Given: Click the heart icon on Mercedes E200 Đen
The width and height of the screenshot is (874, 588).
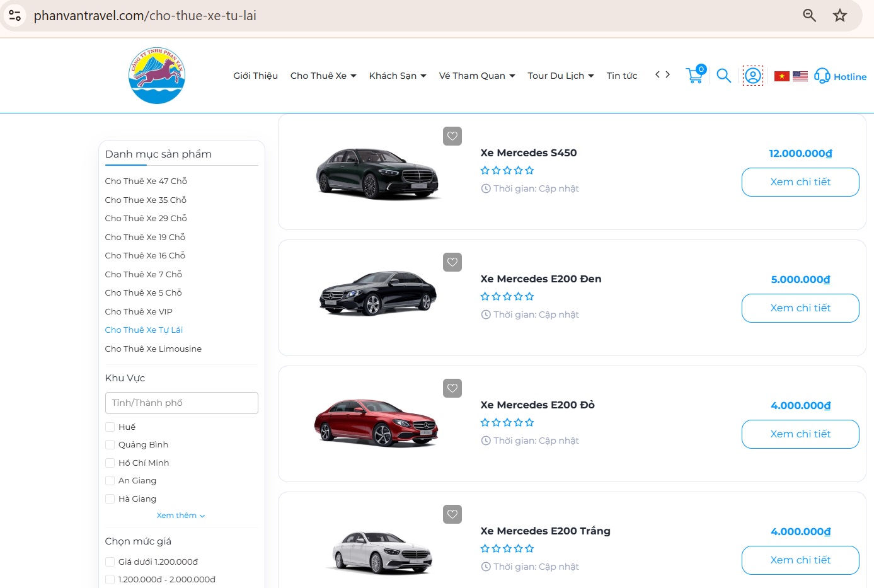Looking at the screenshot, I should (452, 262).
